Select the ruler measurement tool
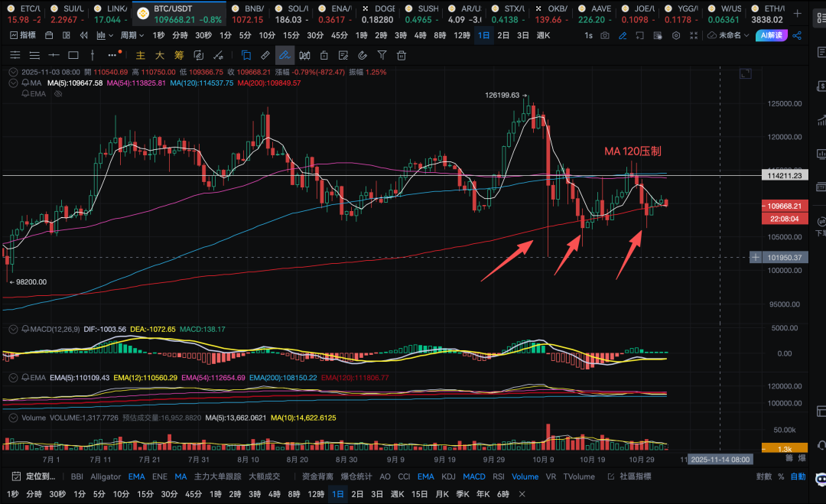Viewport: 826px width, 504px height. 265,55
